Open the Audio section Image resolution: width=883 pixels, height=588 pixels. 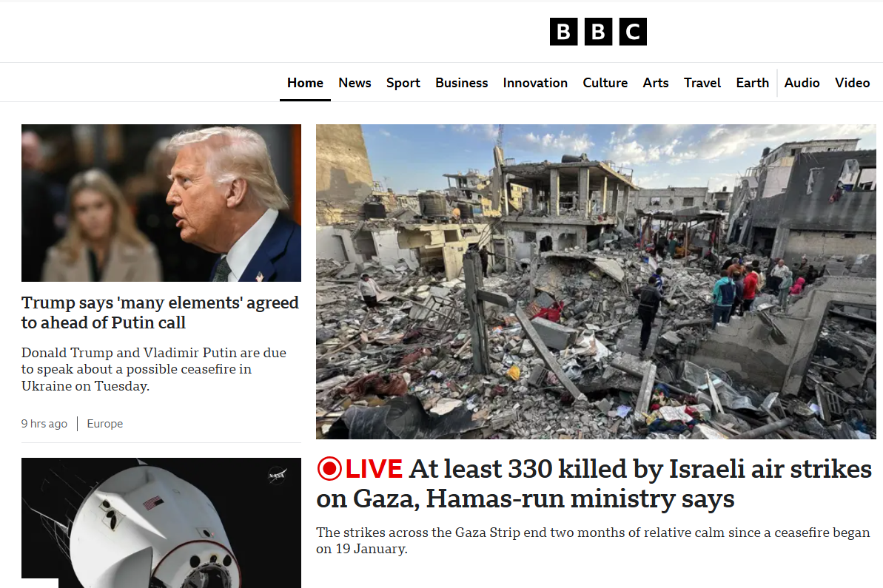[802, 83]
